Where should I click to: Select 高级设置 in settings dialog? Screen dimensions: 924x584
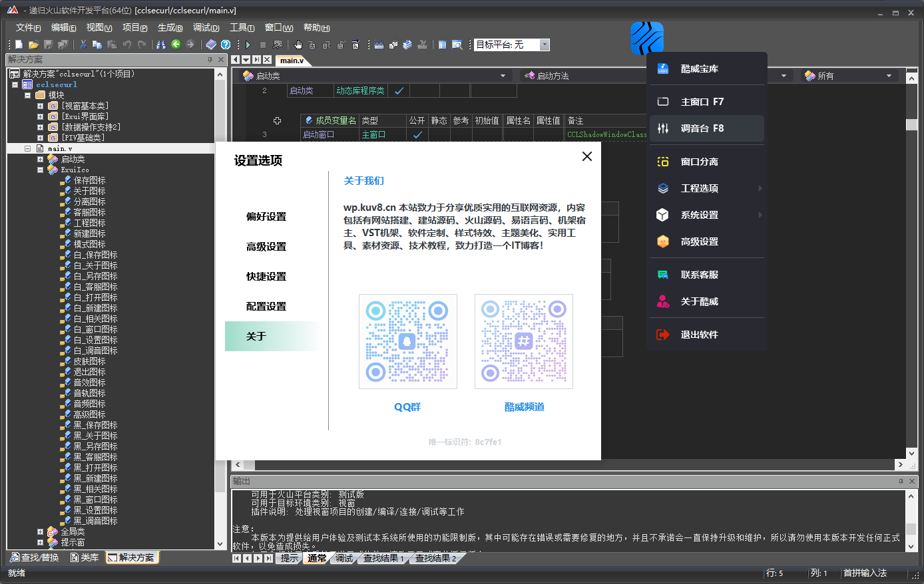pyautogui.click(x=266, y=247)
